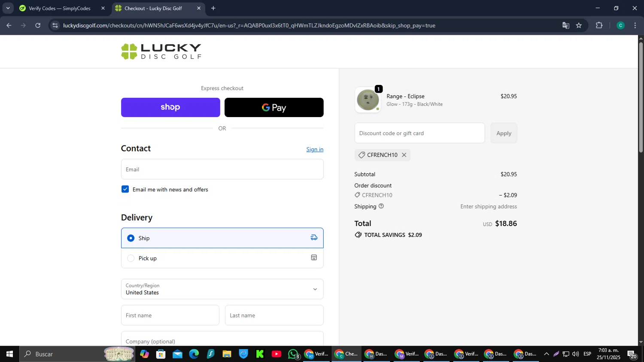Open a new browser tab

coord(213,8)
